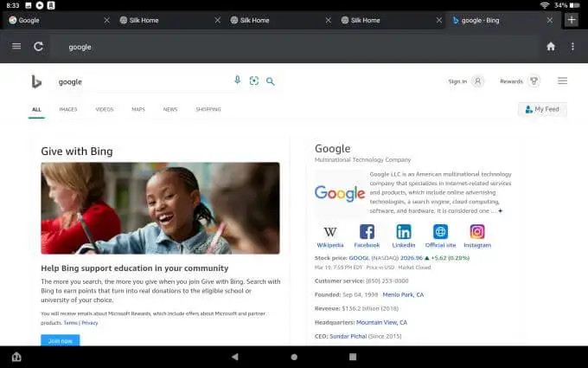
Task: Select the IMAGES tab
Action: pos(68,109)
